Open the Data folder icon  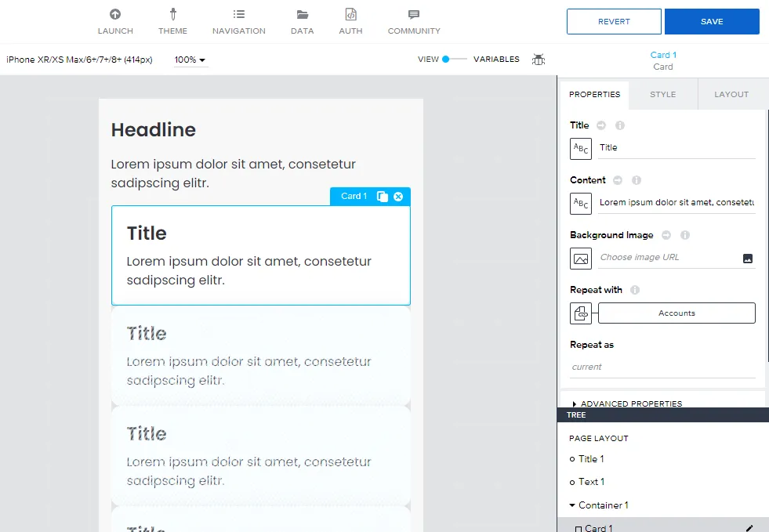(x=302, y=15)
